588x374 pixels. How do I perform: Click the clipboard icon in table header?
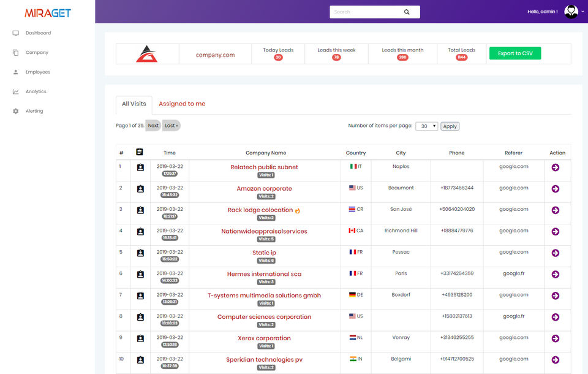pos(140,151)
